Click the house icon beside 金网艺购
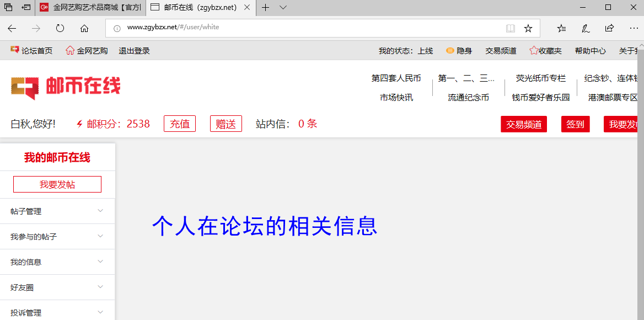This screenshot has width=644, height=320. 69,50
